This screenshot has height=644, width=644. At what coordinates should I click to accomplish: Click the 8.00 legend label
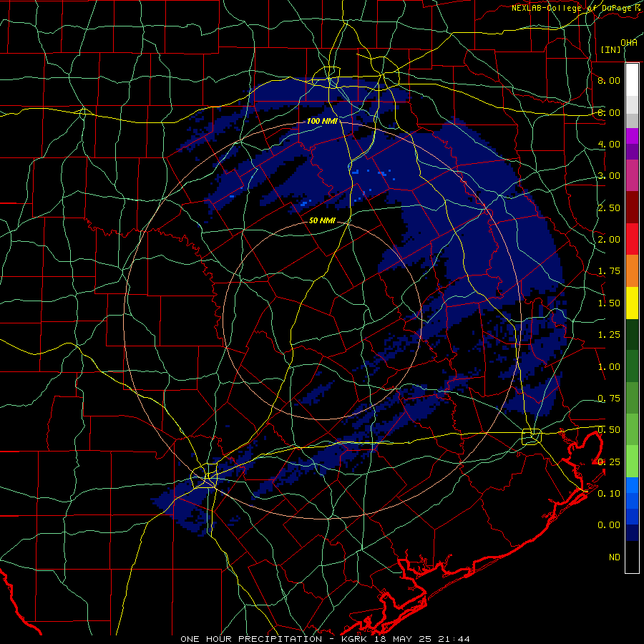point(609,80)
